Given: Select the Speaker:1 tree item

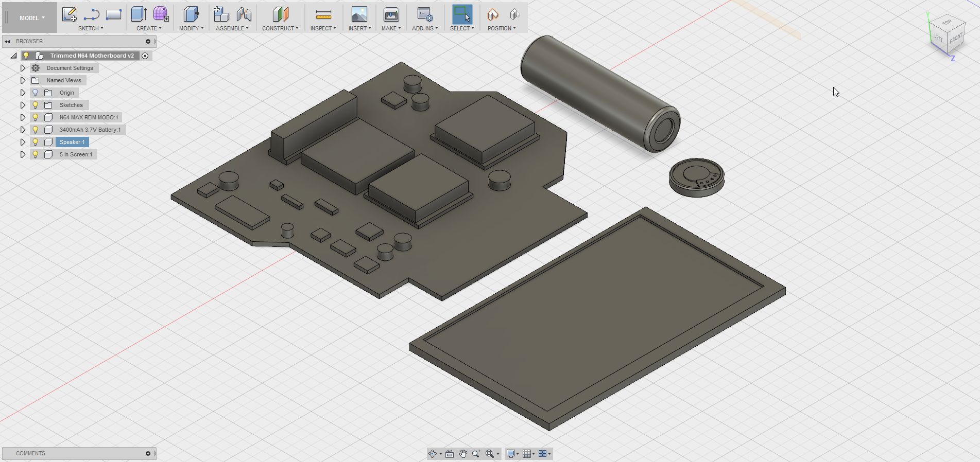Looking at the screenshot, I should point(72,142).
